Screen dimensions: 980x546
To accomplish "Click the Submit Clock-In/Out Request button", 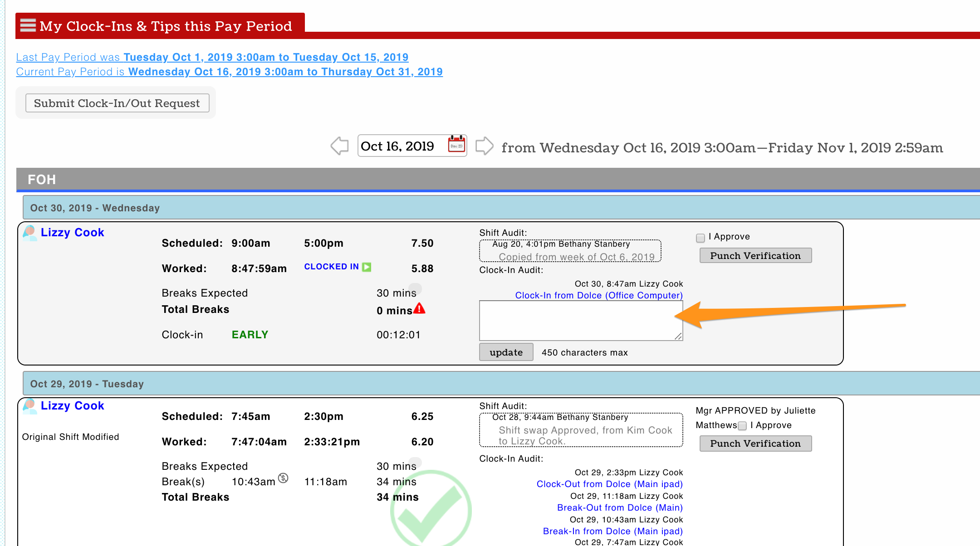I will pos(117,103).
